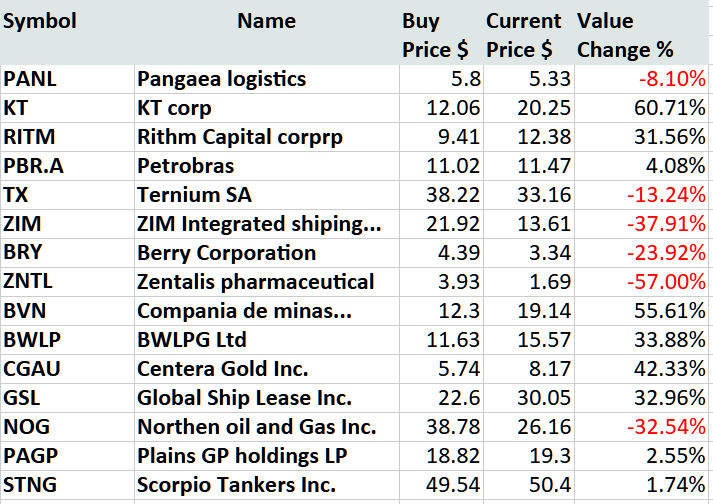
Task: Select the KT corp name cell
Action: tap(181, 107)
